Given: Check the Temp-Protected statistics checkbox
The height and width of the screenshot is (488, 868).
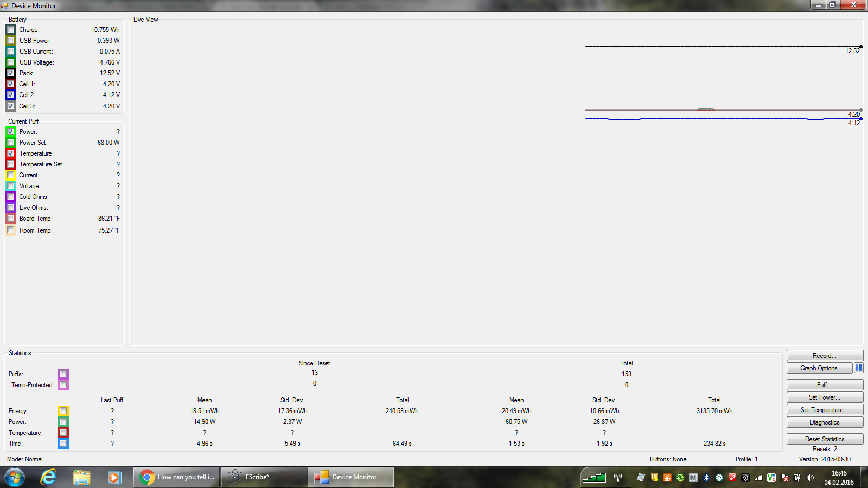Looking at the screenshot, I should (x=63, y=385).
